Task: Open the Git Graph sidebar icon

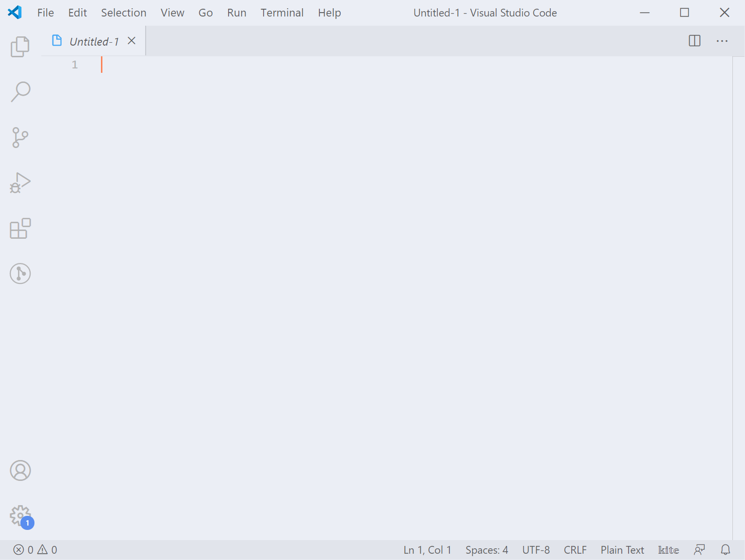Action: 20,274
